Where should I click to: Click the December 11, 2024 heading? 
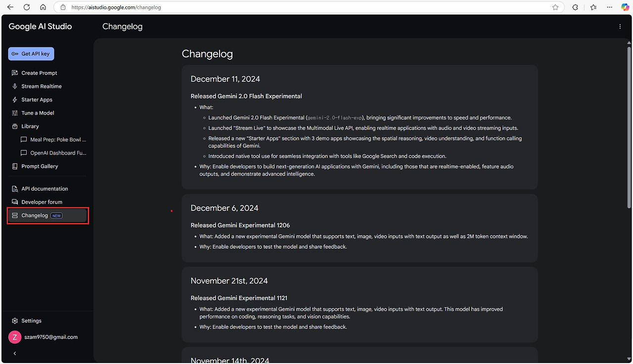click(225, 79)
